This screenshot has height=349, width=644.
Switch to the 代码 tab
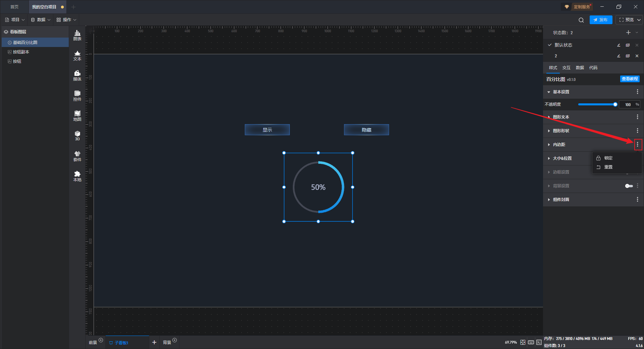(593, 68)
